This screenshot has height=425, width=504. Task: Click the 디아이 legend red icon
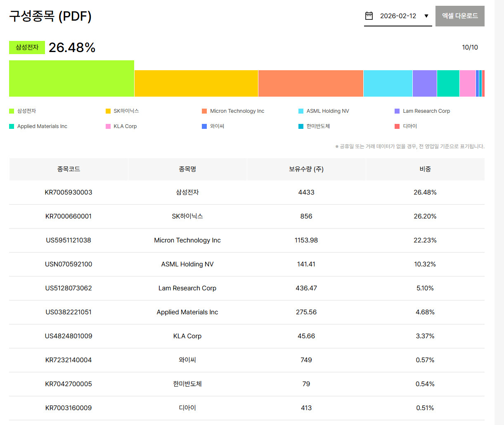coord(397,126)
